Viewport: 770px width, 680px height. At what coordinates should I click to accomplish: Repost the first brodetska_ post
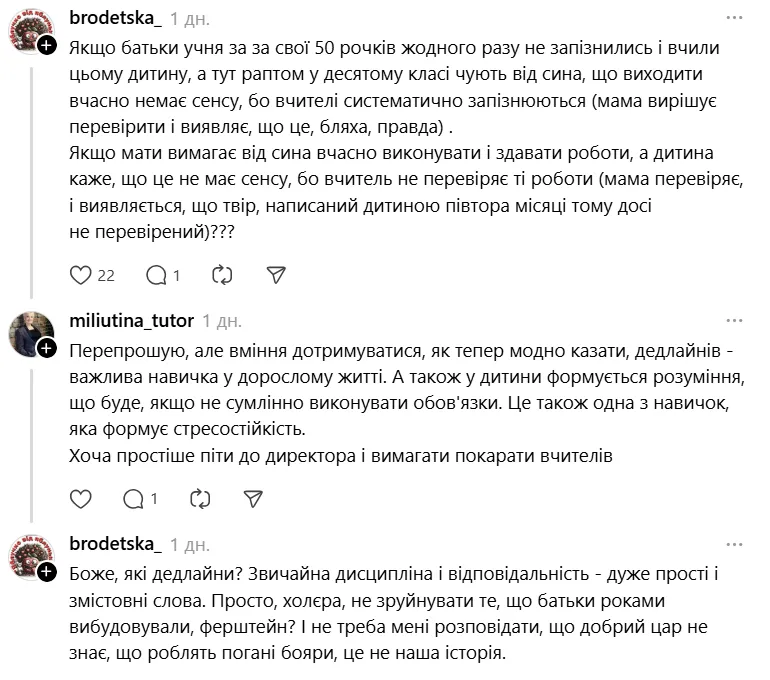[224, 275]
